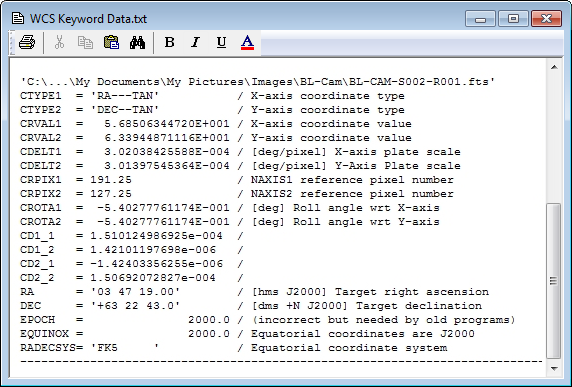Click the toolbar grip handle at left
The height and width of the screenshot is (387, 572).
pos(12,43)
